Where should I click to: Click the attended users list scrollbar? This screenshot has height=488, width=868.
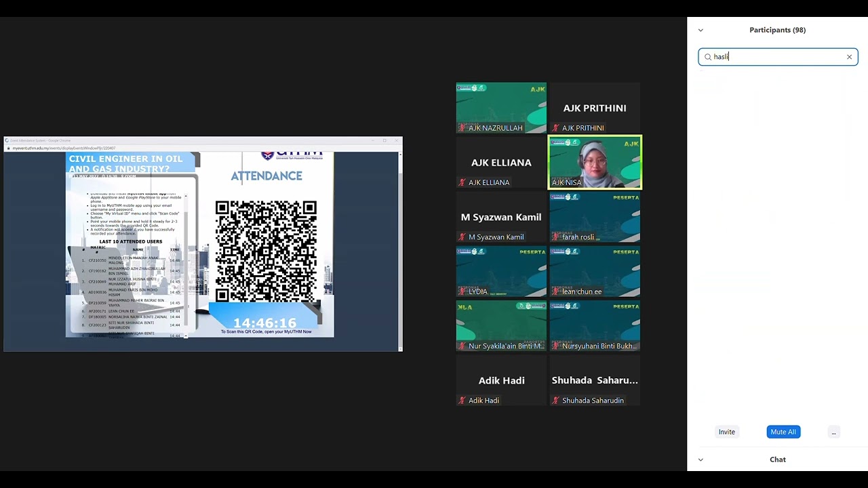[185, 265]
